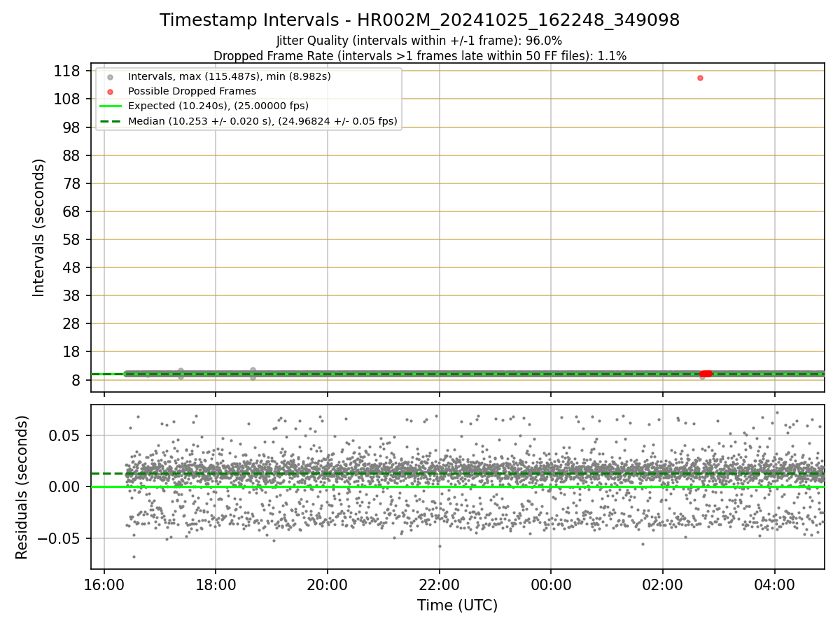Click the 'Time (UTC)' x-axis label
This screenshot has height=630, width=840.
point(457,605)
